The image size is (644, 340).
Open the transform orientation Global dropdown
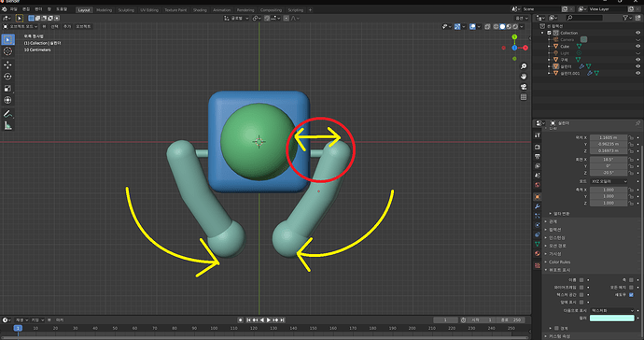pos(236,18)
